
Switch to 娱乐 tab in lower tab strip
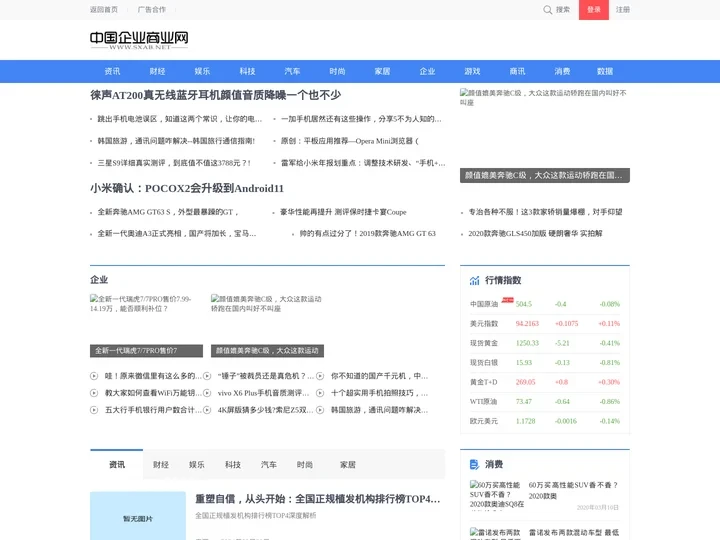point(197,465)
